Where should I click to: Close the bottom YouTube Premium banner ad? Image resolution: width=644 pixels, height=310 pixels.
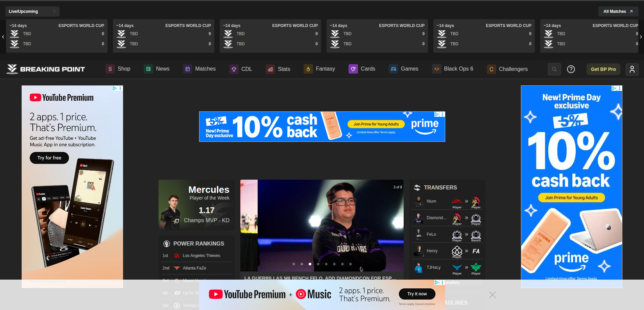pos(492,295)
